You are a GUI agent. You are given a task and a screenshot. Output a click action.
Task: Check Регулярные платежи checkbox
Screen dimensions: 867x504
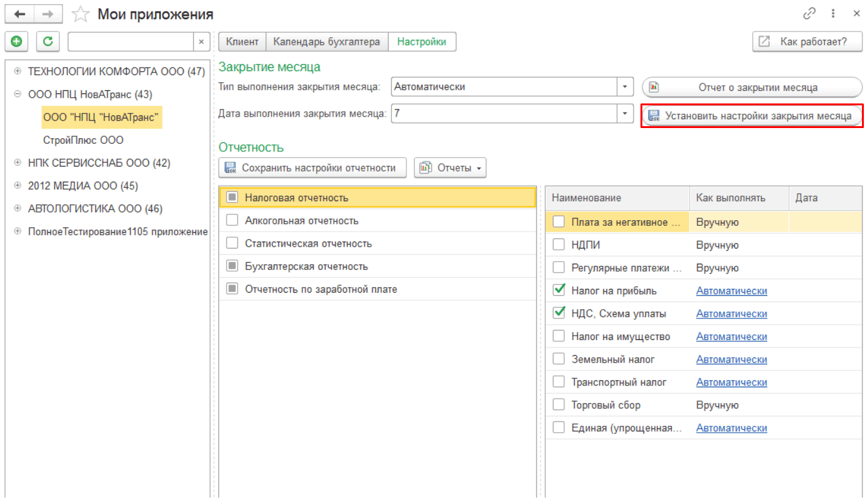point(558,267)
